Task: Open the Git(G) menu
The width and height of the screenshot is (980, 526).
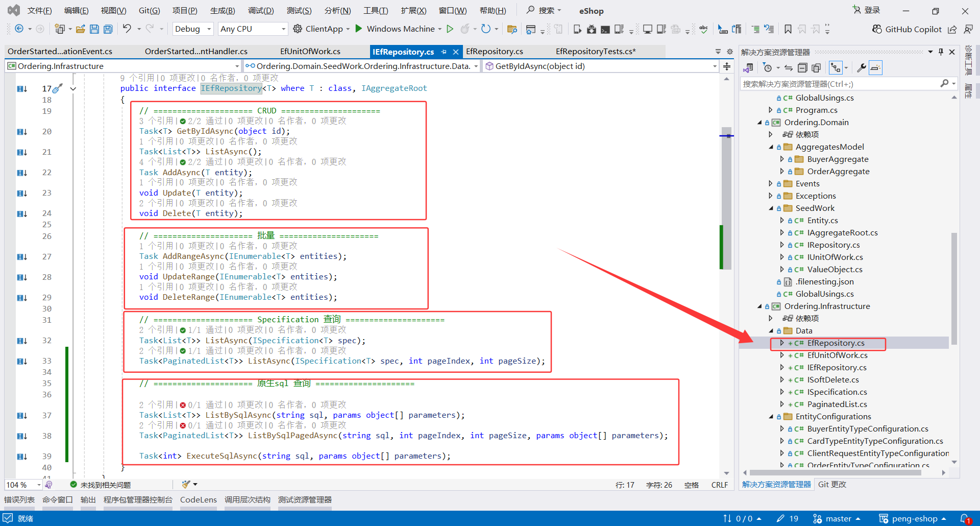Action: tap(149, 11)
